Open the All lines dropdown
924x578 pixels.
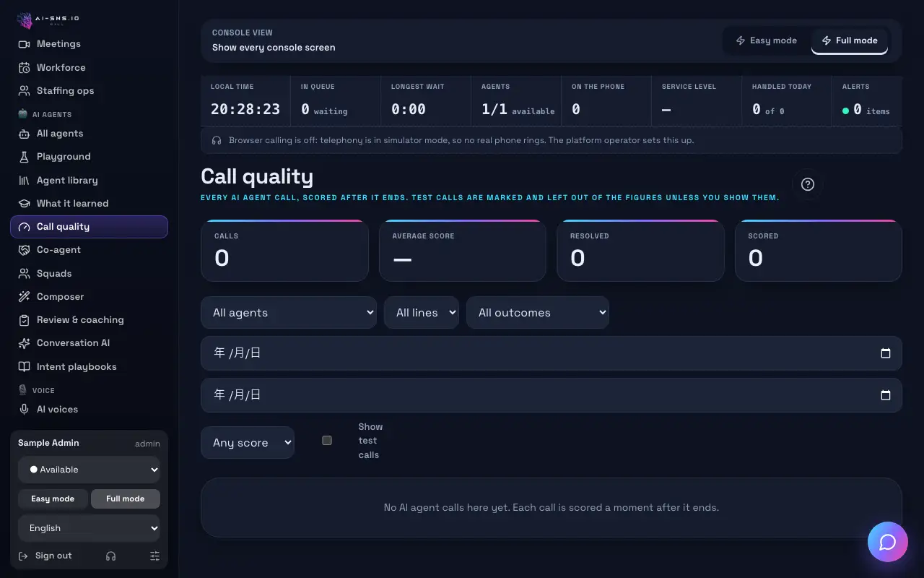(x=422, y=313)
